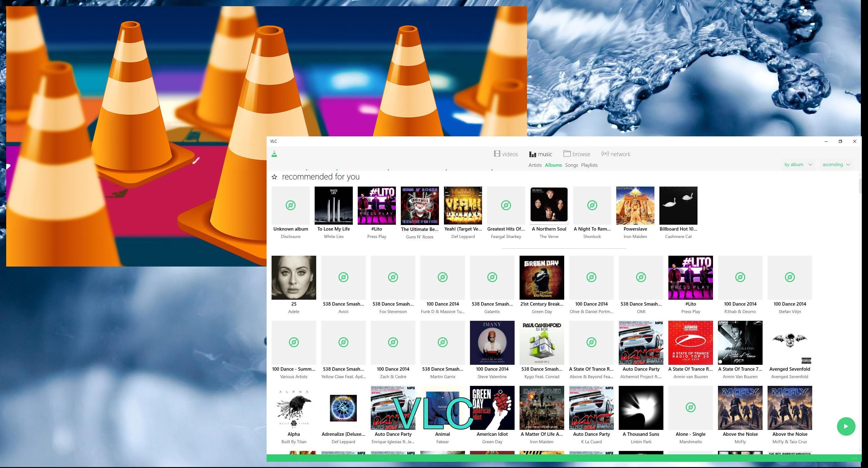
Task: Open A Northern Soul album cover
Action: coord(549,205)
